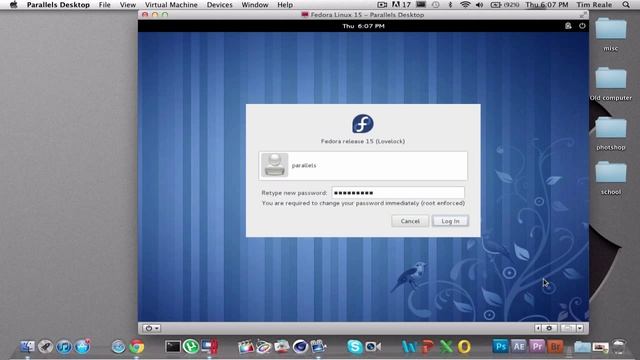The width and height of the screenshot is (640, 360).
Task: Open the Time Machine menu bar icon
Action: click(x=436, y=5)
